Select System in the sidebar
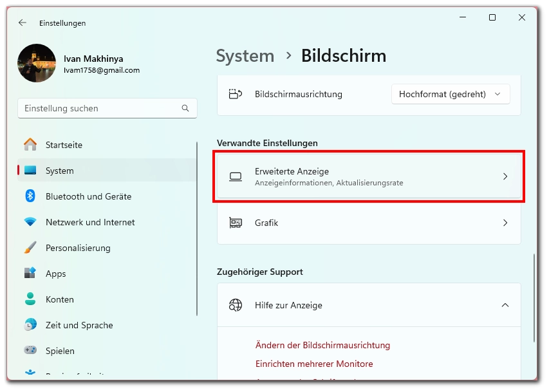Viewport: 549px width, 392px height. click(107, 171)
